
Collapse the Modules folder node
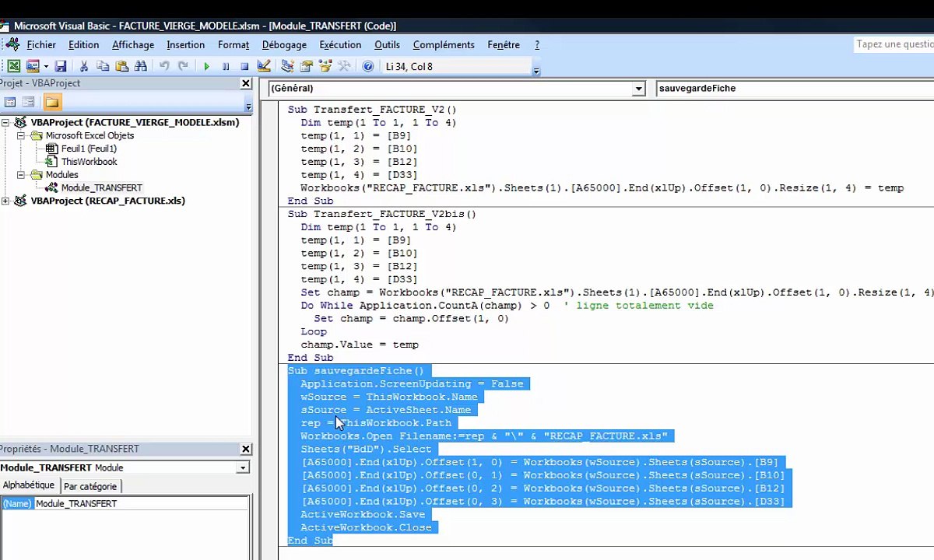pyautogui.click(x=21, y=175)
